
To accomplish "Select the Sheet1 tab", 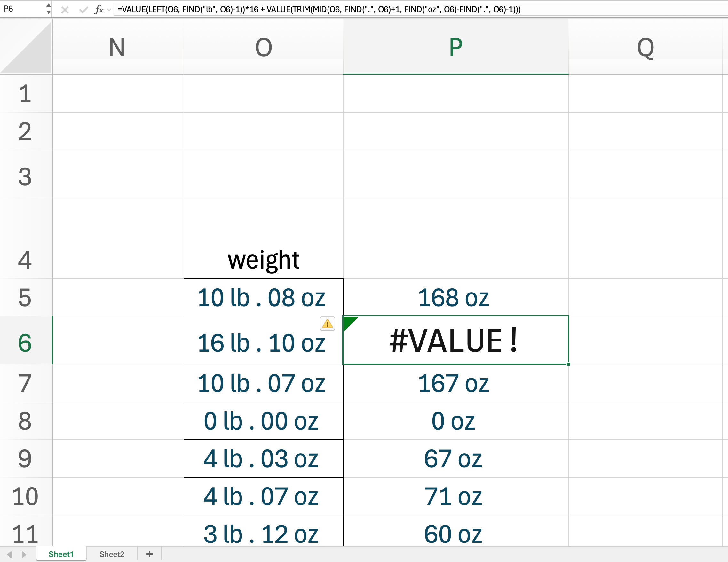I will click(x=61, y=554).
